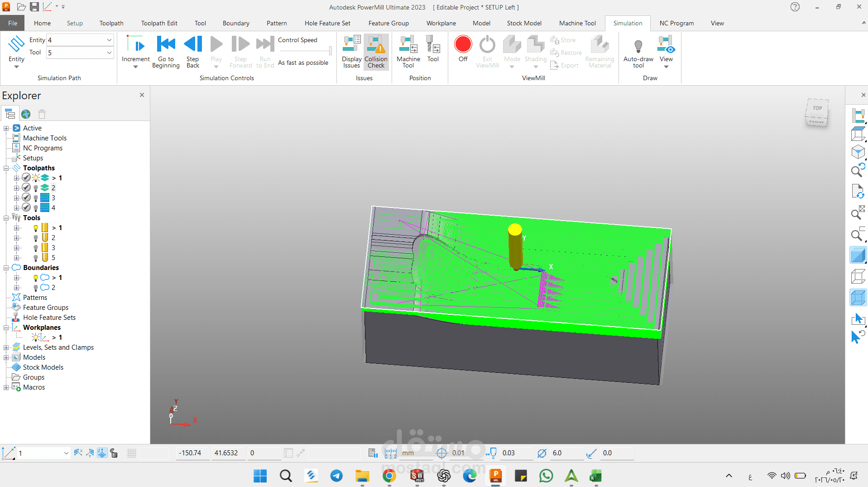Click the units mm status icon
The height and width of the screenshot is (487, 868).
pyautogui.click(x=390, y=453)
